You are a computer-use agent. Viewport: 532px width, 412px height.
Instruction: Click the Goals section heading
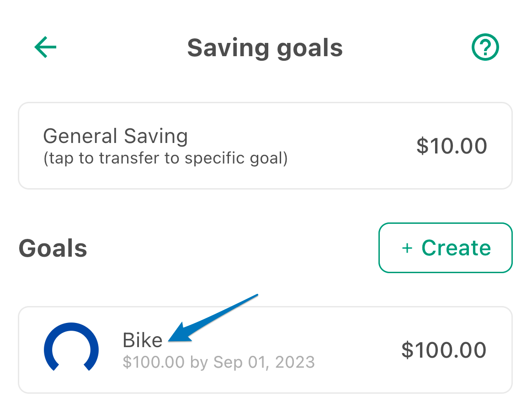pyautogui.click(x=53, y=248)
